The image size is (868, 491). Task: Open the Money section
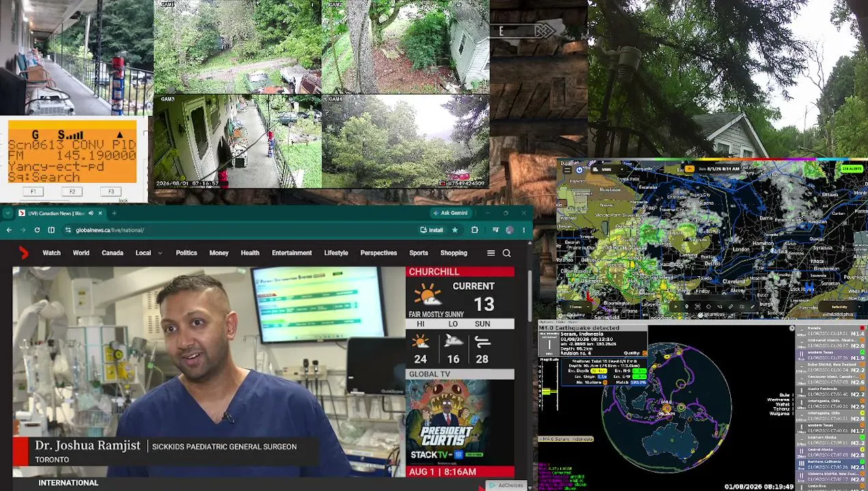tap(219, 253)
